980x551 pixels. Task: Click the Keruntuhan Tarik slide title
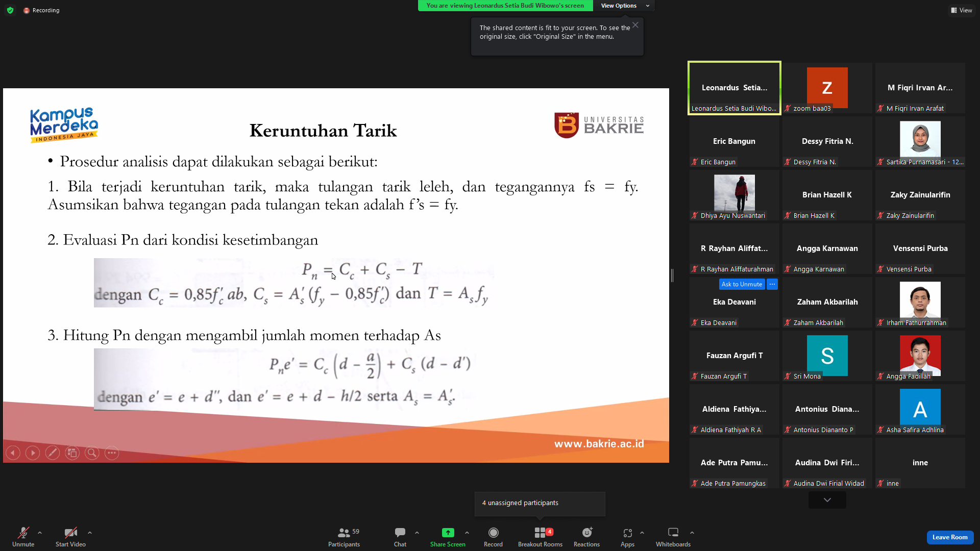point(323,131)
